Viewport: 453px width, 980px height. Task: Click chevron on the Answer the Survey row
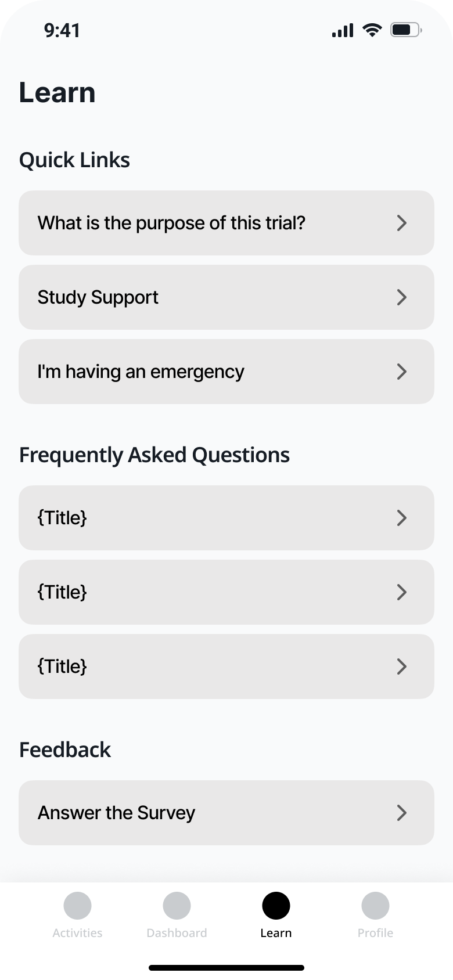[401, 813]
